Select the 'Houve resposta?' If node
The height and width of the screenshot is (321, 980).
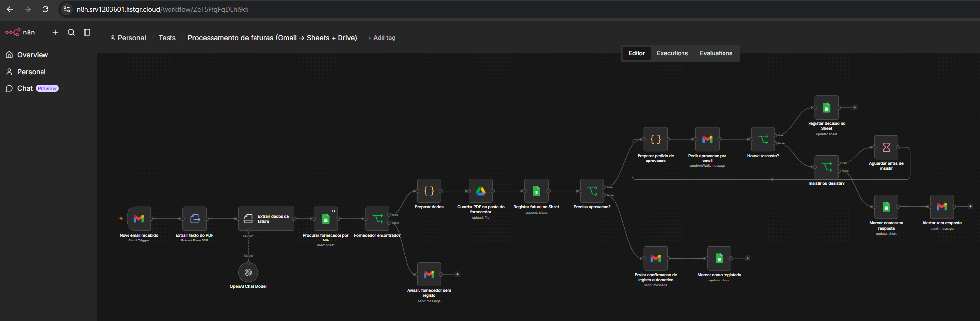pyautogui.click(x=763, y=139)
